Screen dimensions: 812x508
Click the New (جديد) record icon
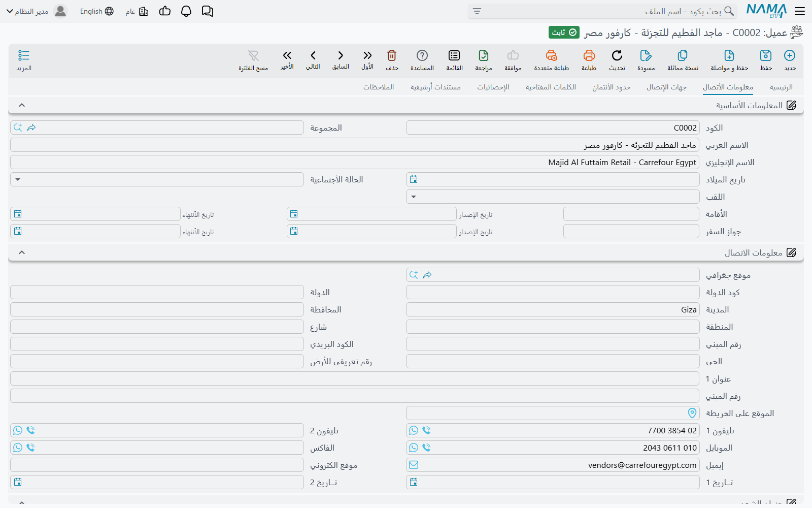point(790,55)
